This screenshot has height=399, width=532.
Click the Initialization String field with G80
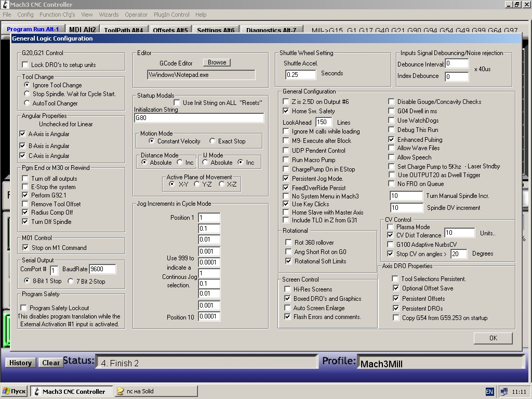click(x=199, y=118)
